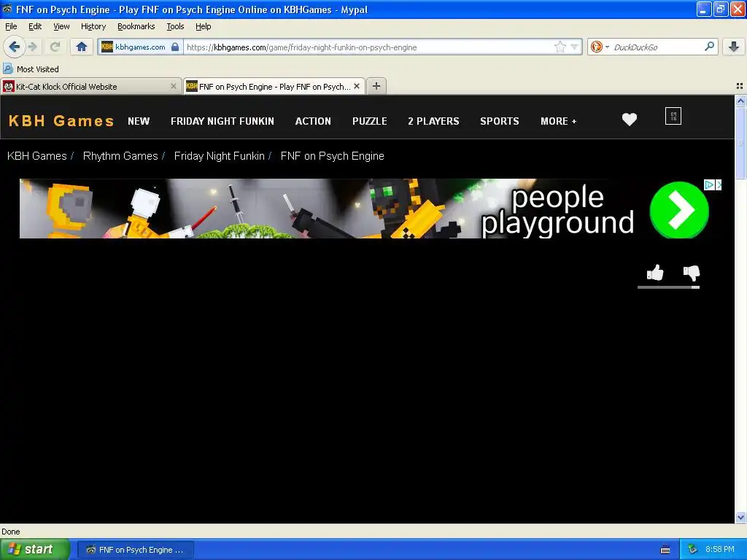The width and height of the screenshot is (747, 560).
Task: Close the Kit-Cat Klock tab
Action: 174,86
